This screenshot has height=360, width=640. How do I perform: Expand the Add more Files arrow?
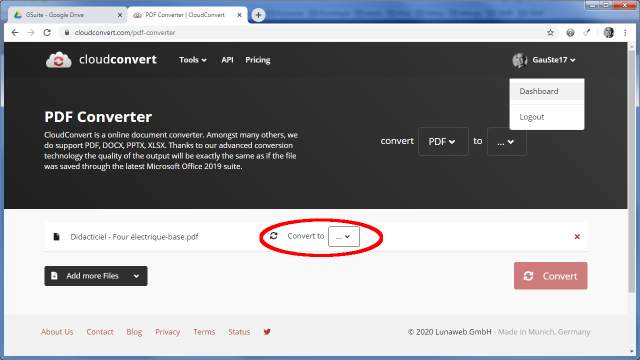click(136, 276)
